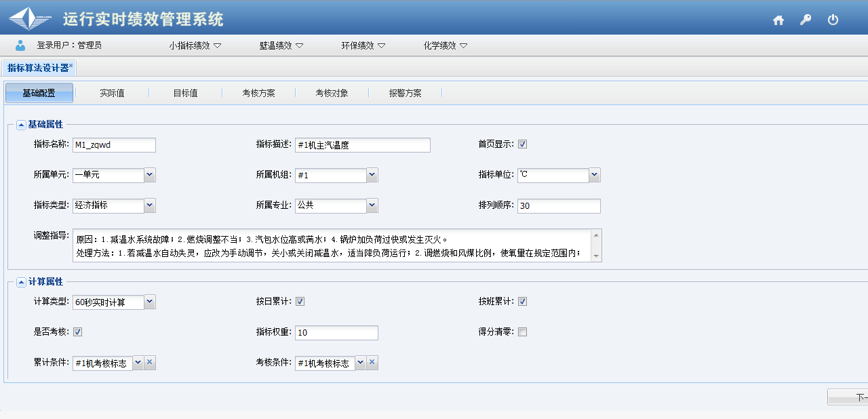
Task: Collapse the 计算属性 section
Action: pos(21,282)
